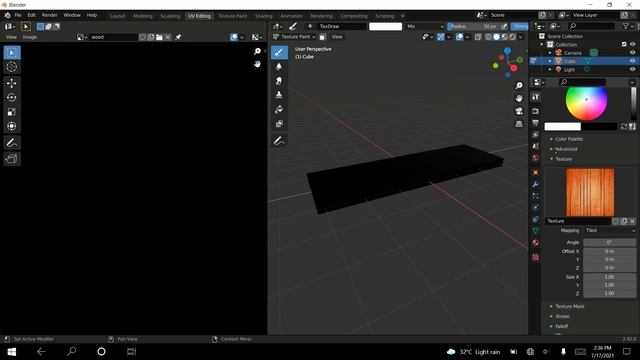Open the Texture Paint mode dropdown
This screenshot has height=360, width=640.
coord(294,37)
